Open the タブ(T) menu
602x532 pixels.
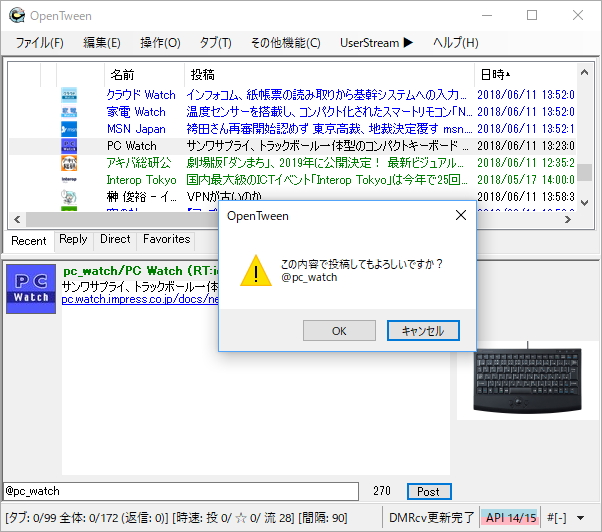215,43
